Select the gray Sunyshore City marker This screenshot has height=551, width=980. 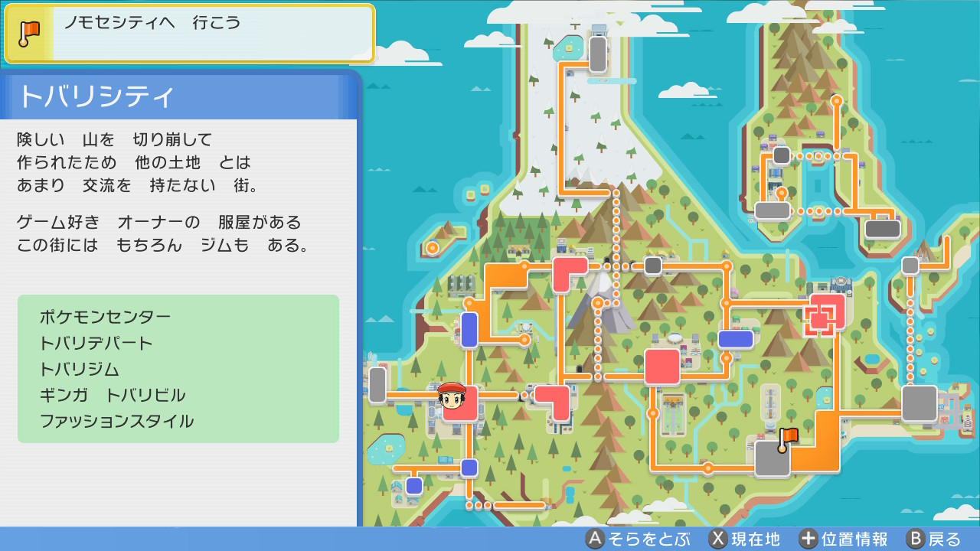tap(920, 403)
